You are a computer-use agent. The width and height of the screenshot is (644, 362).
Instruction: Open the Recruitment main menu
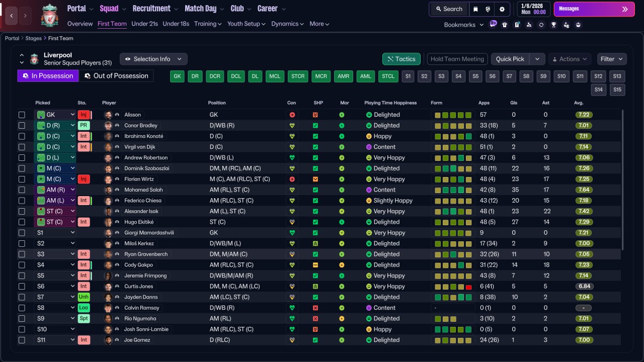[155, 9]
